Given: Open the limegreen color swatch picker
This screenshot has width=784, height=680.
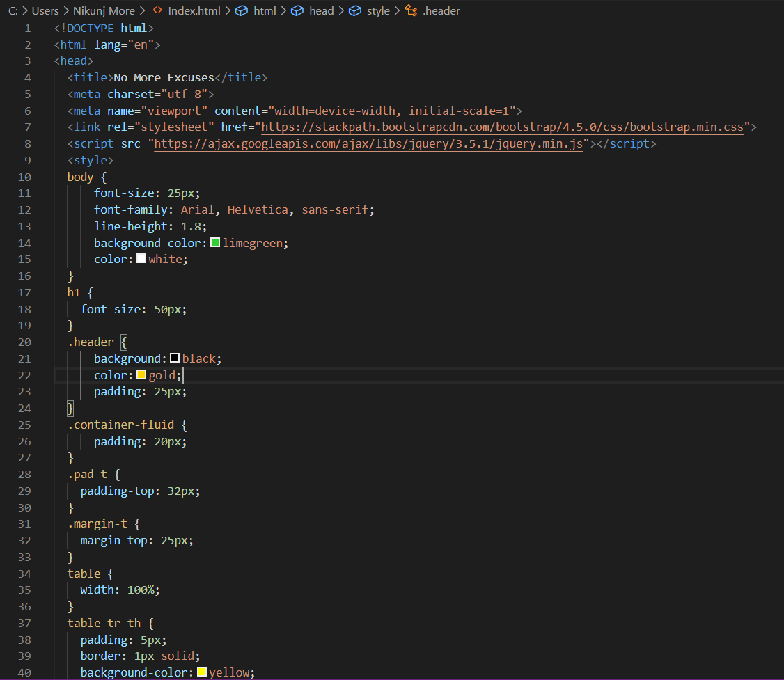Looking at the screenshot, I should [x=216, y=243].
